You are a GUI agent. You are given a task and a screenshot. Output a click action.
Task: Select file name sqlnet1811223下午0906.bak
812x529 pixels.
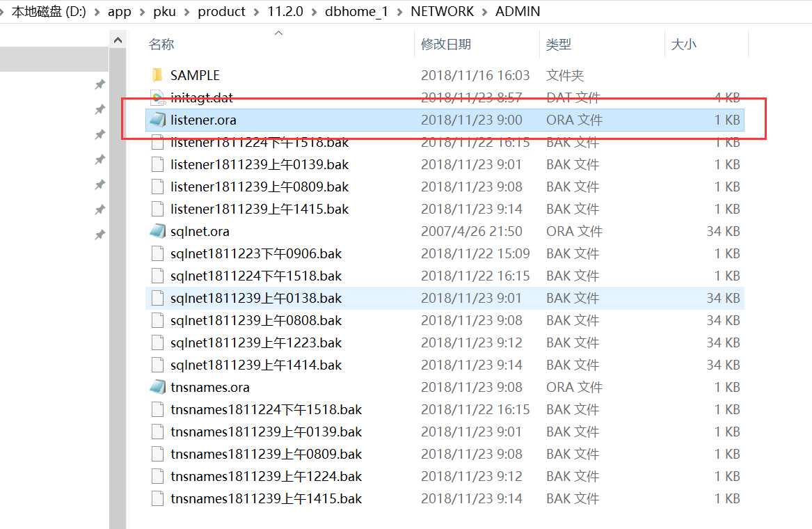coord(256,254)
